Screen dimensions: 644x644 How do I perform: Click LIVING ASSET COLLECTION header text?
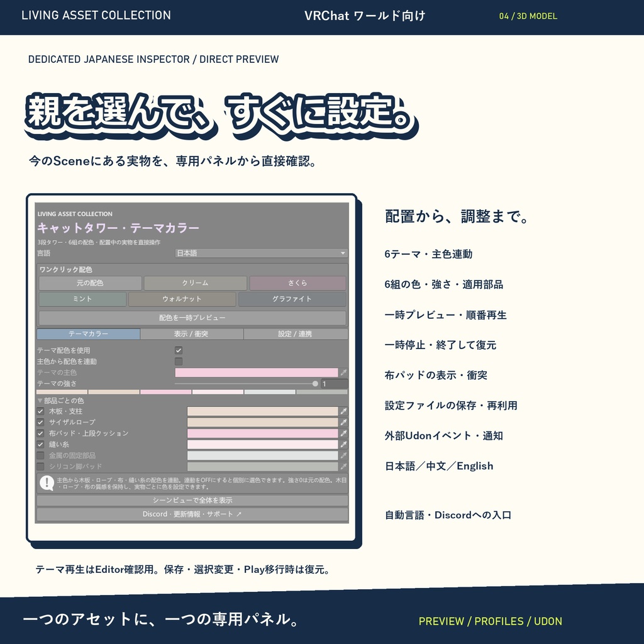click(x=96, y=15)
